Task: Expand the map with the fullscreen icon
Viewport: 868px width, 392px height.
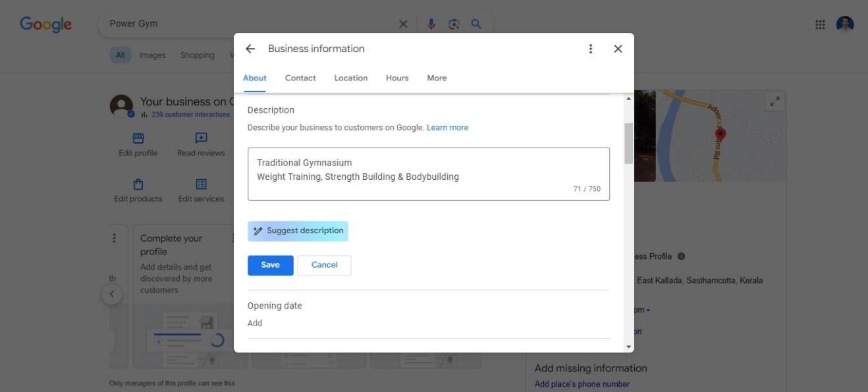Action: (775, 101)
